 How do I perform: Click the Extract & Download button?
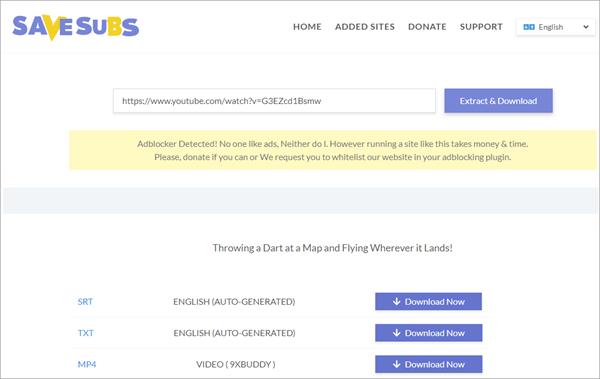[x=498, y=101]
